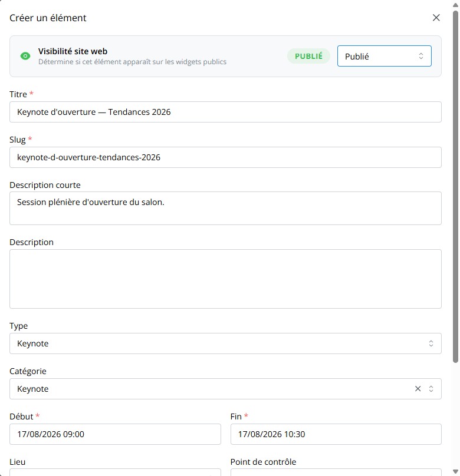Screen dimensions: 460x476
Task: Expand the Catégorie dropdown chevron
Action: [431, 389]
